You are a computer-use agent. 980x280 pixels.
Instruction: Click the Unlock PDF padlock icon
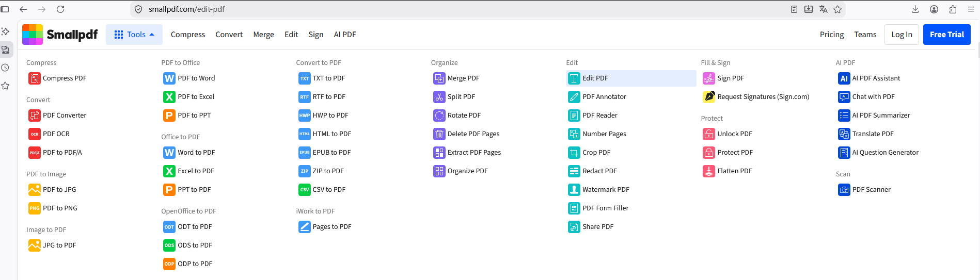(x=709, y=134)
